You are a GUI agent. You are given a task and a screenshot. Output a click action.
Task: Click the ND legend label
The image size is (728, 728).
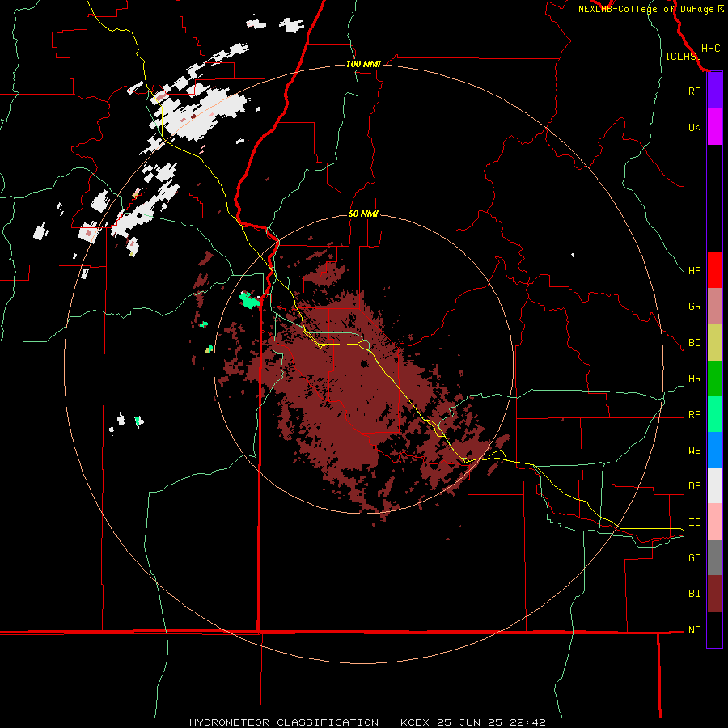point(694,630)
